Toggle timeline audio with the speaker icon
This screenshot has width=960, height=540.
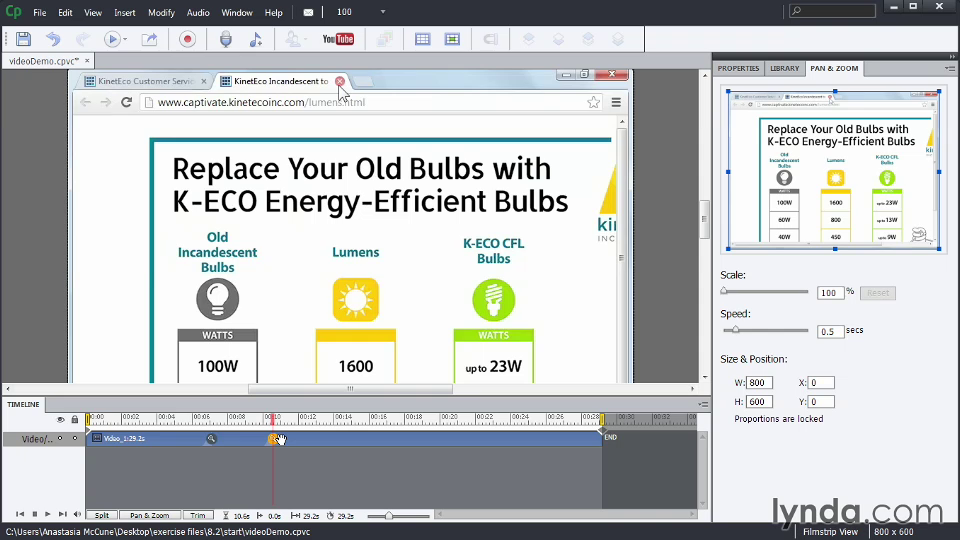pyautogui.click(x=77, y=515)
